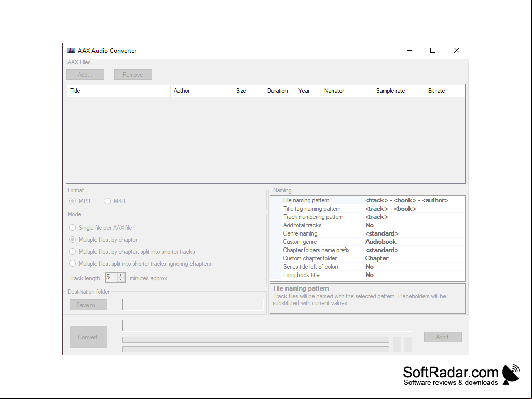Decrease track length with down arrow
This screenshot has height=399, width=532.
(x=121, y=280)
